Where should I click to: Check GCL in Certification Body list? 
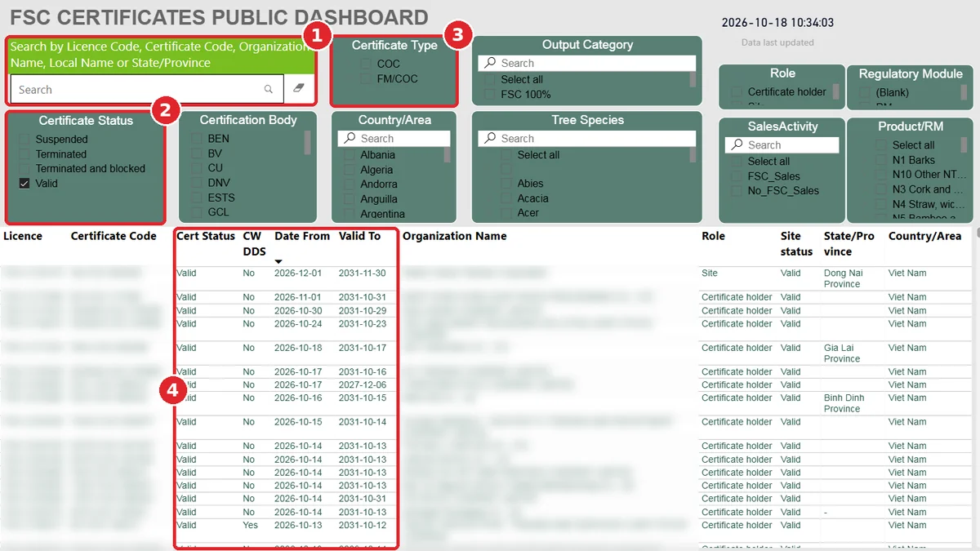[x=197, y=212]
